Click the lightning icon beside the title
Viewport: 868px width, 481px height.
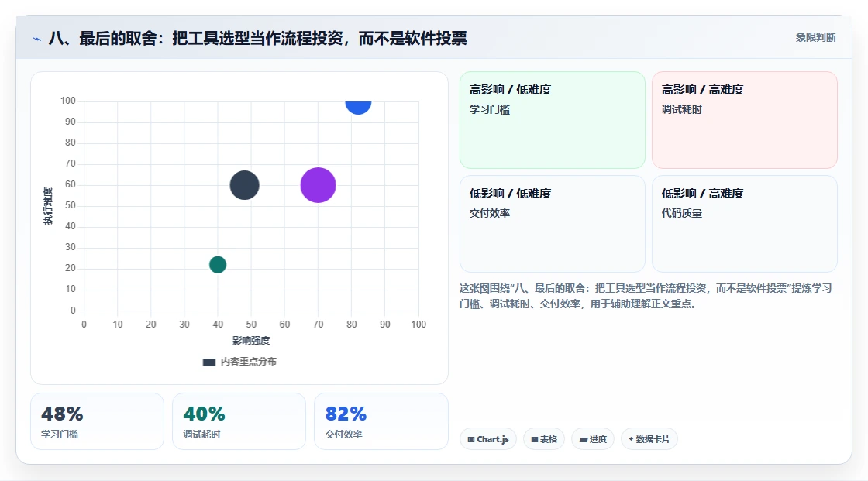37,39
